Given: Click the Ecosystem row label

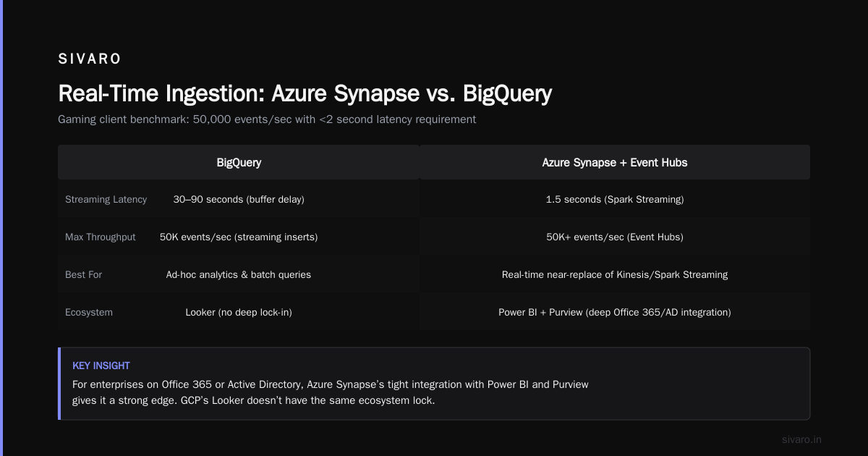Looking at the screenshot, I should 89,313.
